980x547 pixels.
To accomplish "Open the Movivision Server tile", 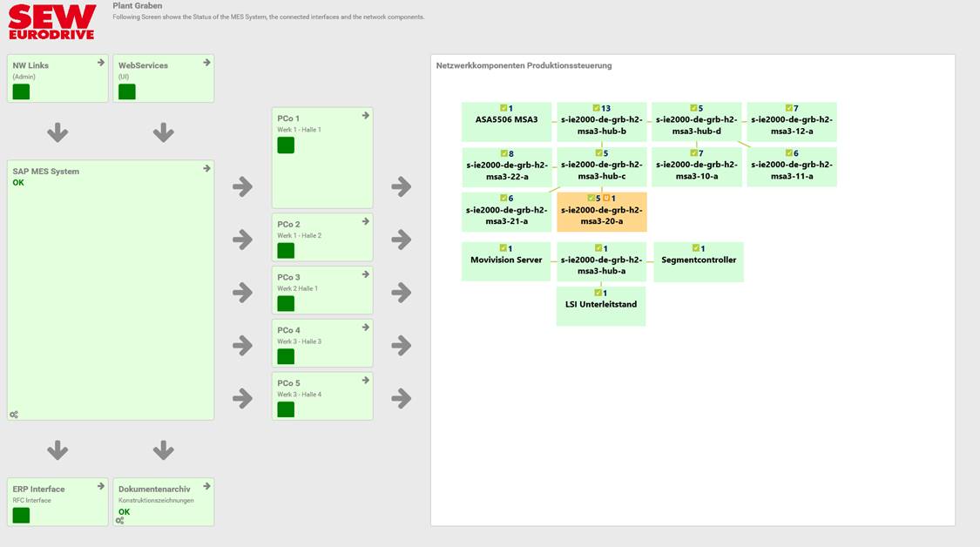I will tap(505, 260).
